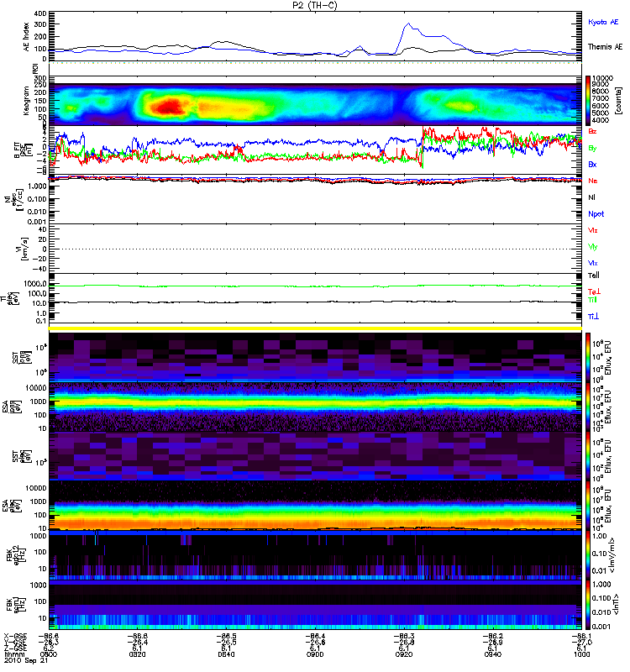Click the SST electron Eflux color bar
The width and height of the screenshot is (630, 672).
(587, 455)
